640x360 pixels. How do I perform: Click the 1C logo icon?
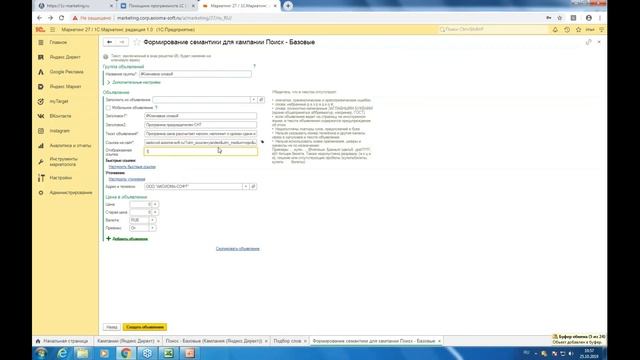40,30
